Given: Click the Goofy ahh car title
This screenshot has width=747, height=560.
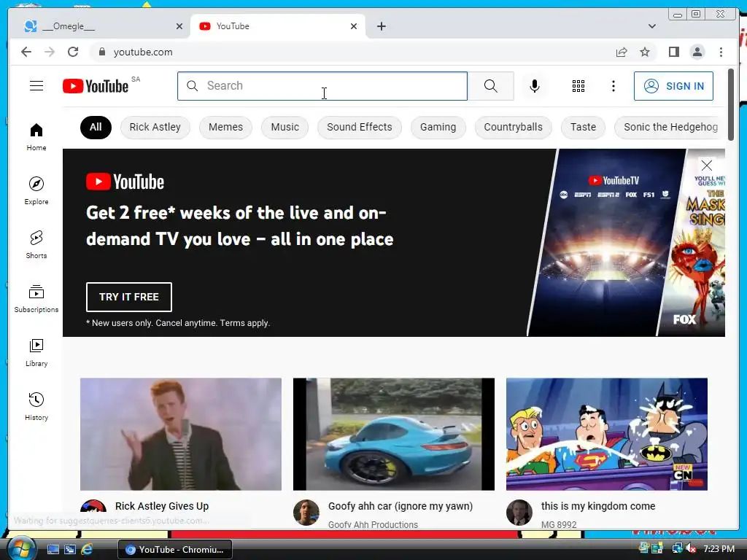Looking at the screenshot, I should coord(400,506).
